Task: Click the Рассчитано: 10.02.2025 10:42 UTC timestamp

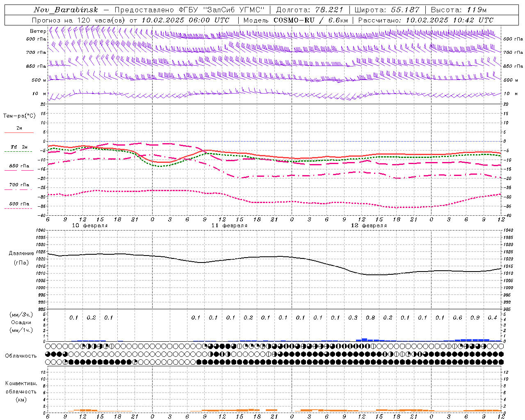Action: tap(426, 20)
